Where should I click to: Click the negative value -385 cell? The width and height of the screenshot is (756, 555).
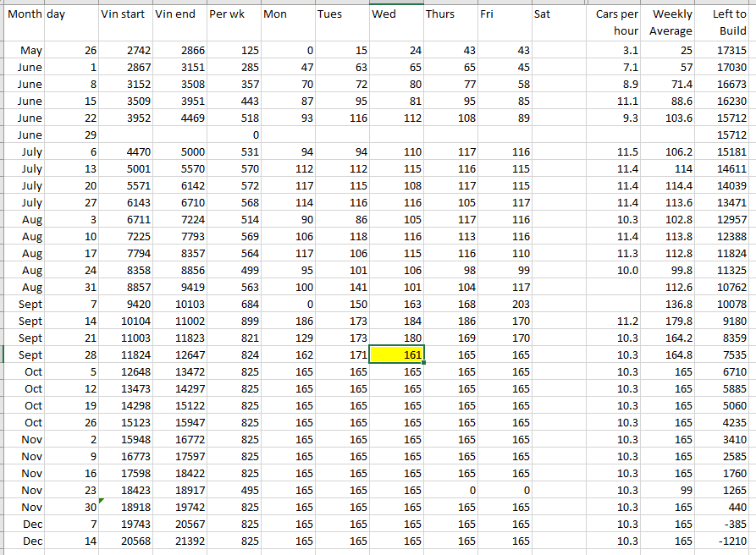click(x=725, y=524)
